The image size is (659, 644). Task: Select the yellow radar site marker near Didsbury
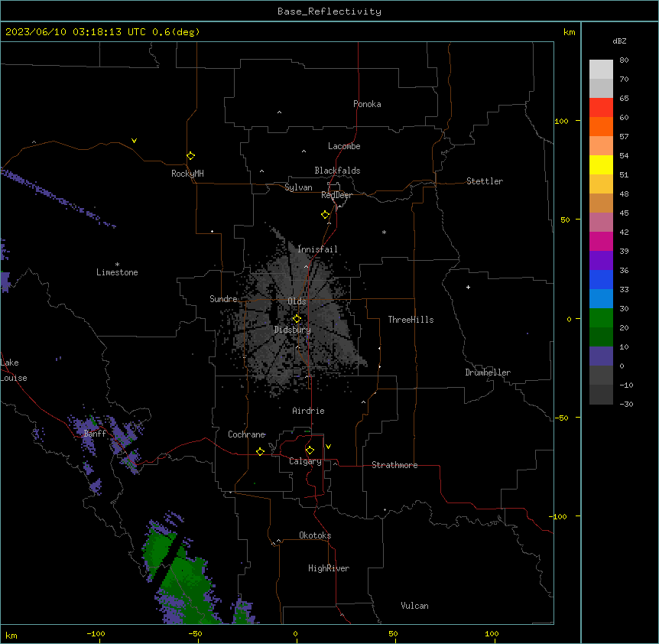tap(297, 319)
